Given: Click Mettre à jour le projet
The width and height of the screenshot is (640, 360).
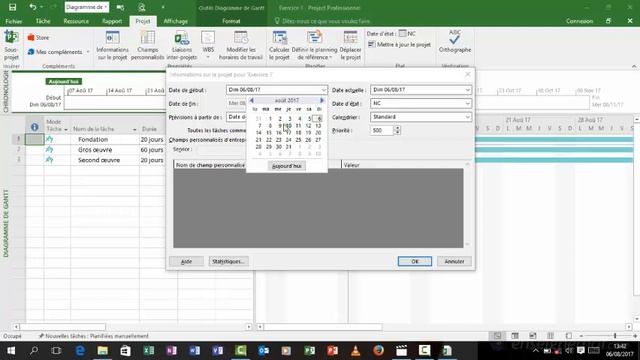Looking at the screenshot, I should click(399, 44).
